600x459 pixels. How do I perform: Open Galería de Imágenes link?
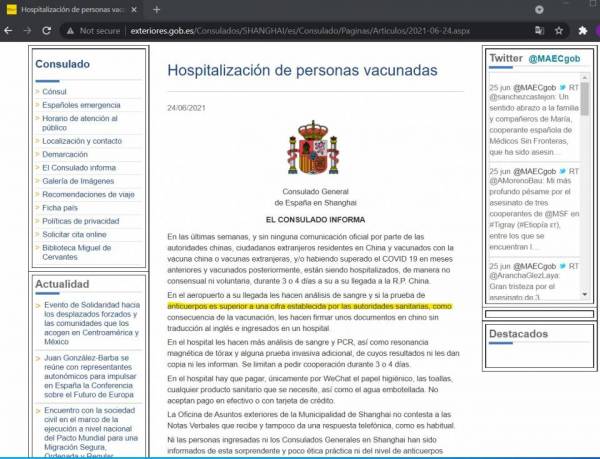78,181
